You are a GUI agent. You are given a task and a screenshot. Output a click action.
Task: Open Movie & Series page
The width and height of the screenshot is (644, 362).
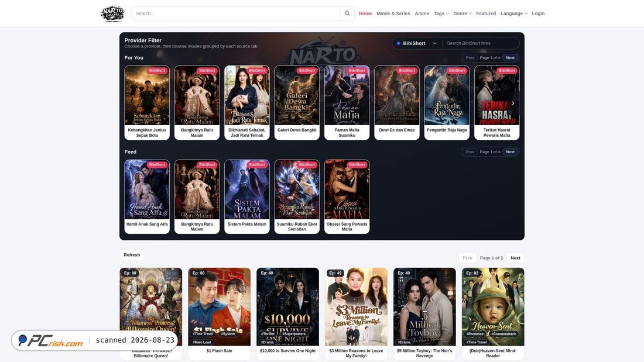click(393, 13)
